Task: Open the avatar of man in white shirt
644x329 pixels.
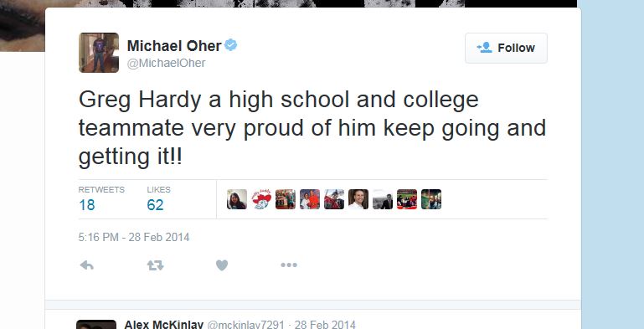Action: tap(358, 199)
